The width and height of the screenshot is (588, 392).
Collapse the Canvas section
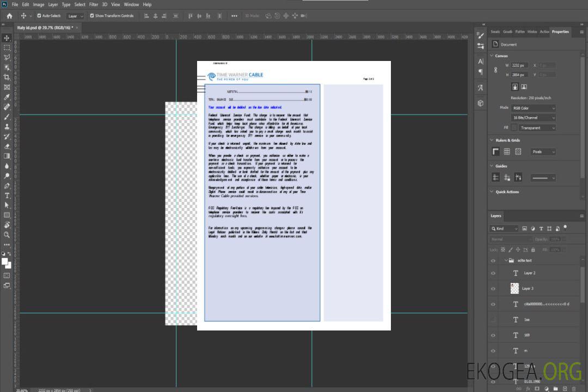point(492,56)
